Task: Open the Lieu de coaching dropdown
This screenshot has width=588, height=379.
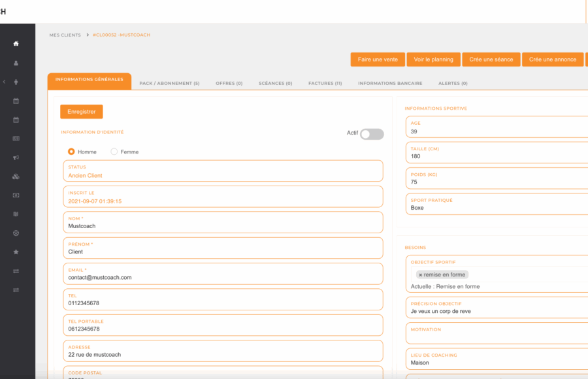Action: pyautogui.click(x=497, y=359)
